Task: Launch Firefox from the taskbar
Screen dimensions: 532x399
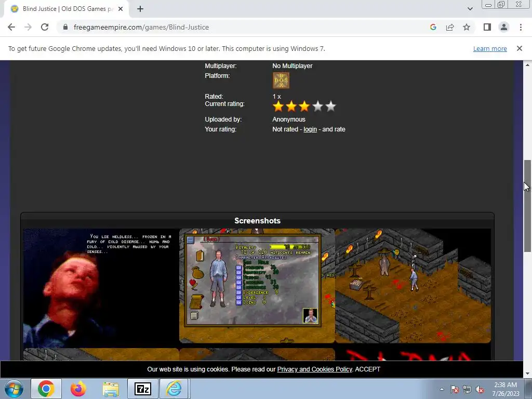Action: tap(78, 389)
